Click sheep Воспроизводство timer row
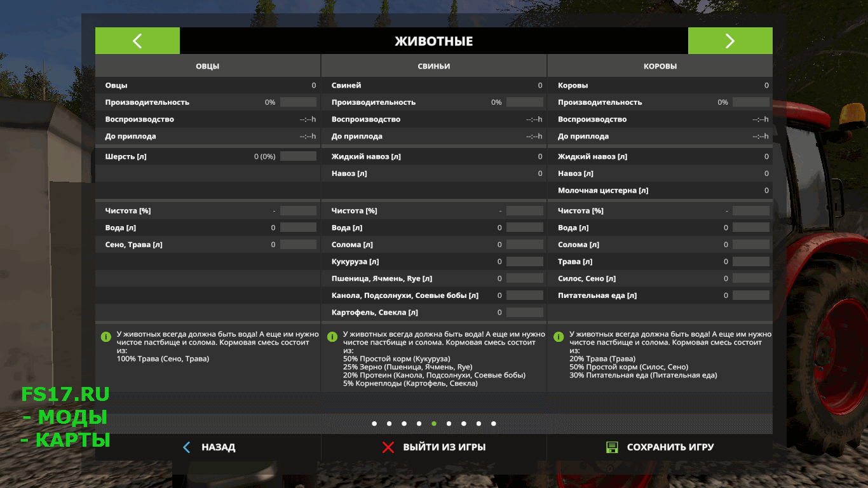The image size is (868, 488). click(x=208, y=119)
